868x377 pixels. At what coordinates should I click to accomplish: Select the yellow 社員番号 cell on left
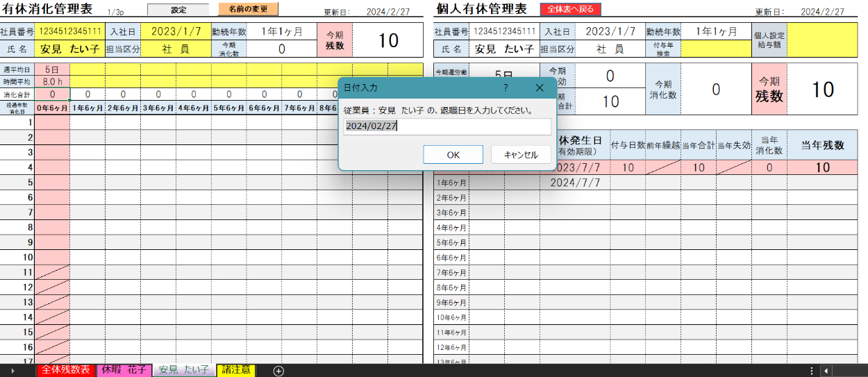click(69, 32)
